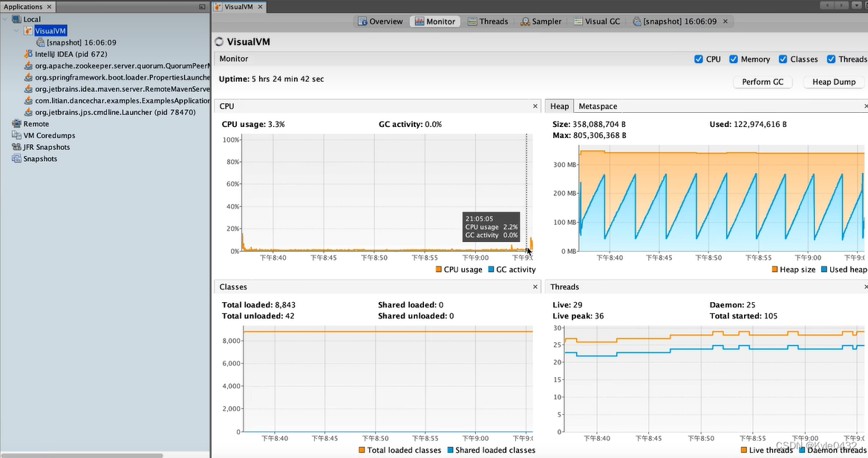This screenshot has width=868, height=458.
Task: Select org.jetbrains.jps.cmdline.Launcher (pid 78470)
Action: tap(115, 112)
